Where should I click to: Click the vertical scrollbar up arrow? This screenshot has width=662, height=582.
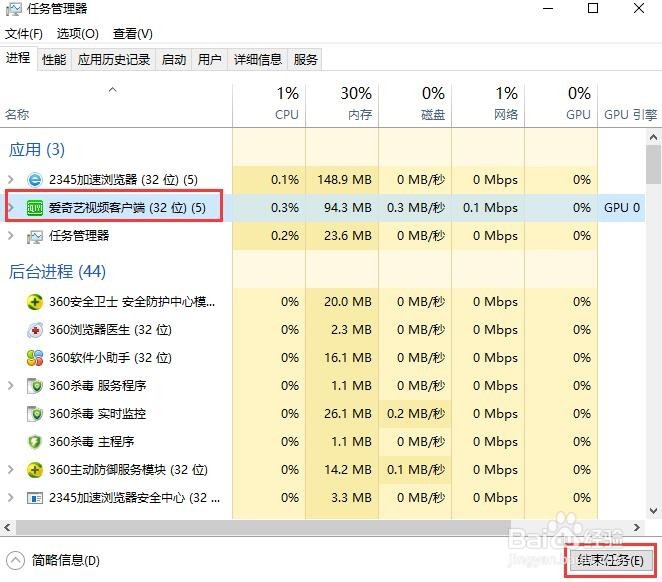pyautogui.click(x=654, y=137)
